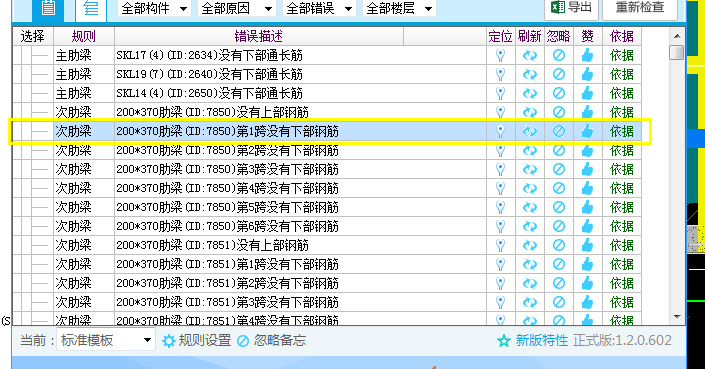
Task: Ignore ID:7850 第1跨没有下部钢筋 error
Action: click(x=559, y=131)
